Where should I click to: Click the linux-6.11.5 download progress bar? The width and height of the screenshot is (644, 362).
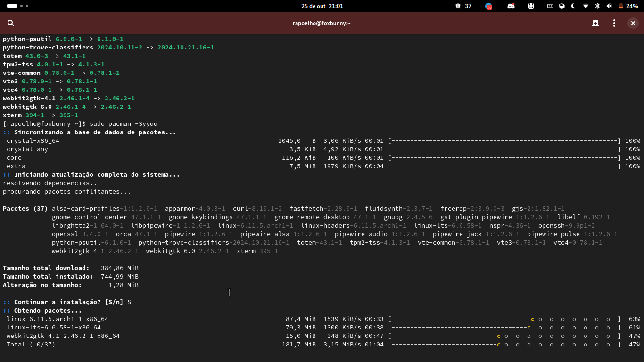(504, 319)
